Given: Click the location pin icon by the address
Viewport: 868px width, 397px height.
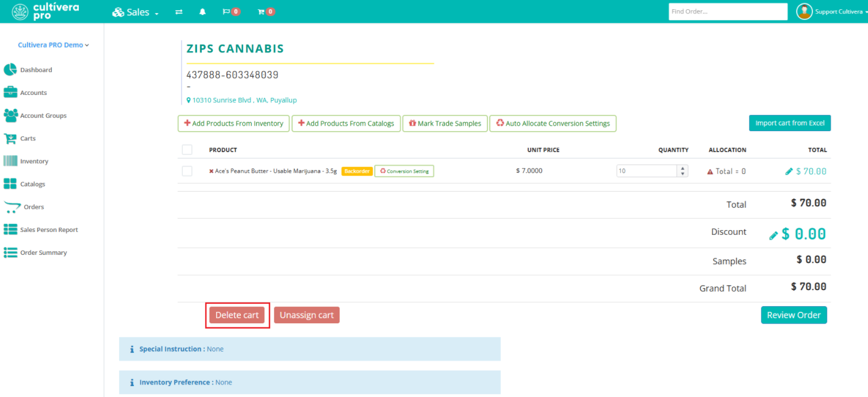Looking at the screenshot, I should (189, 100).
